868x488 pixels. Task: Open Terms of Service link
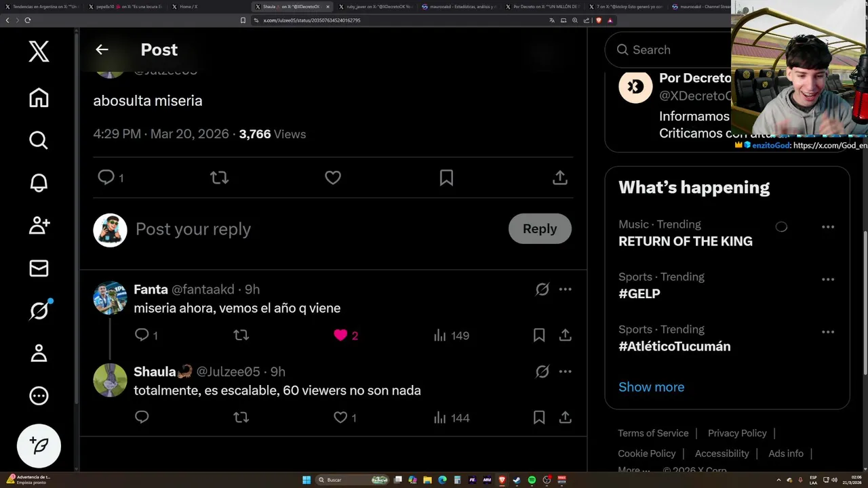[x=653, y=433]
